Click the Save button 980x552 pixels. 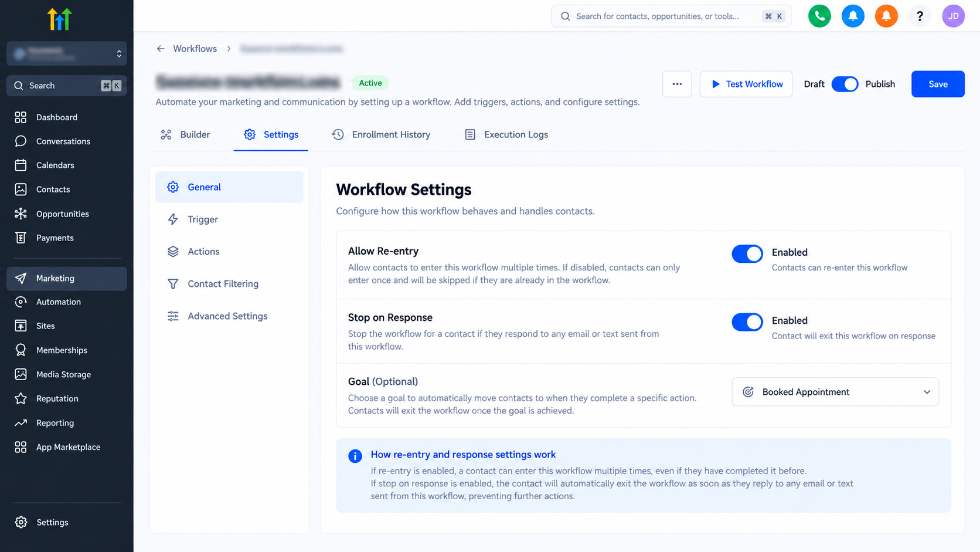[938, 84]
